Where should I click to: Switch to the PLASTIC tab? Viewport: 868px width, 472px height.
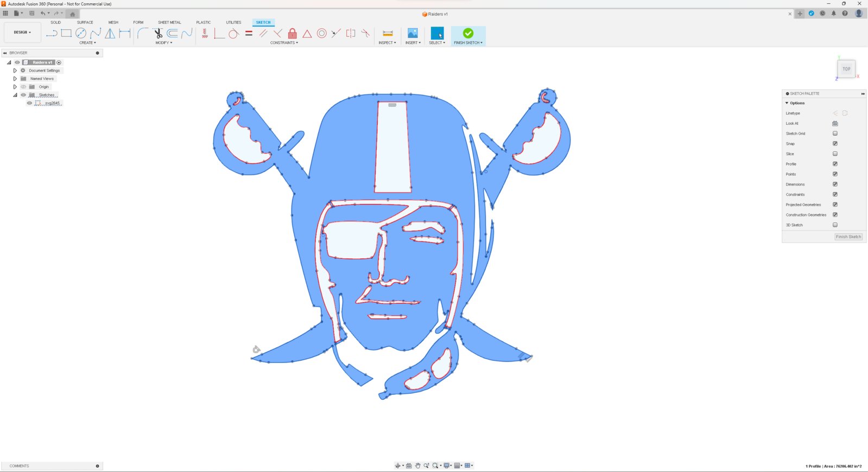tap(204, 22)
